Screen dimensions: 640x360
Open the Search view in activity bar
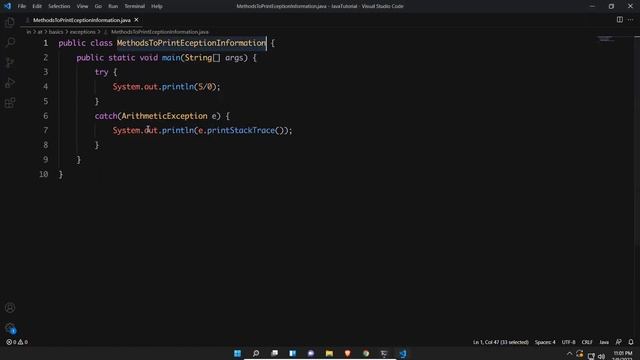10,42
